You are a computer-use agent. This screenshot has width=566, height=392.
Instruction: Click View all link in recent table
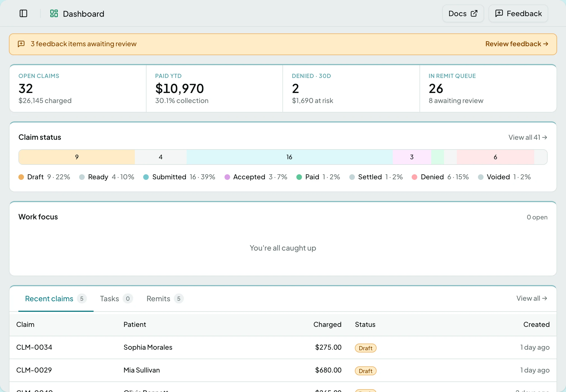[531, 298]
